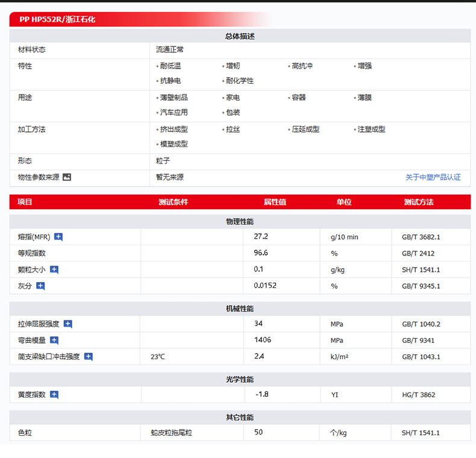Click the 单位 column header
Viewport: 476px width, 458px height.
tap(343, 202)
